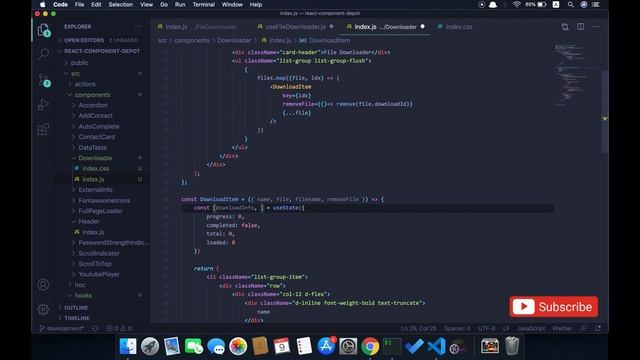Click the Open Changes icon in editor toolbar
Viewport: 640px width, 360px height.
565,27
